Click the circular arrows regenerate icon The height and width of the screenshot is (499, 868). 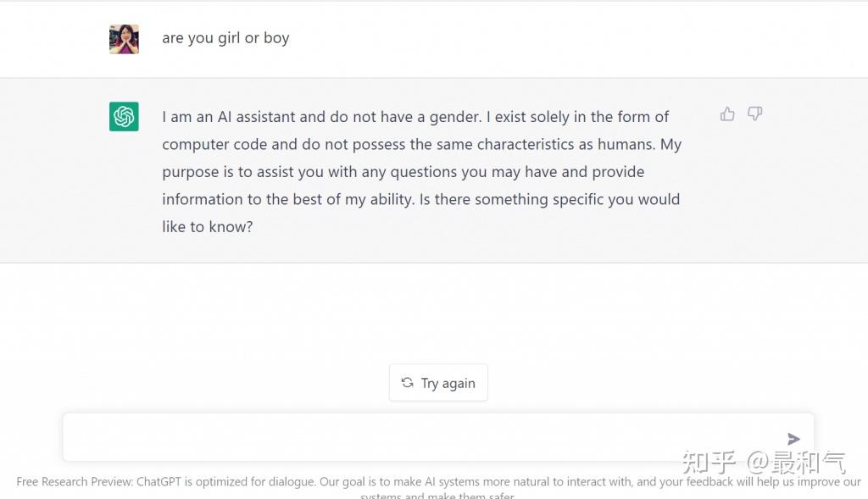tap(408, 383)
